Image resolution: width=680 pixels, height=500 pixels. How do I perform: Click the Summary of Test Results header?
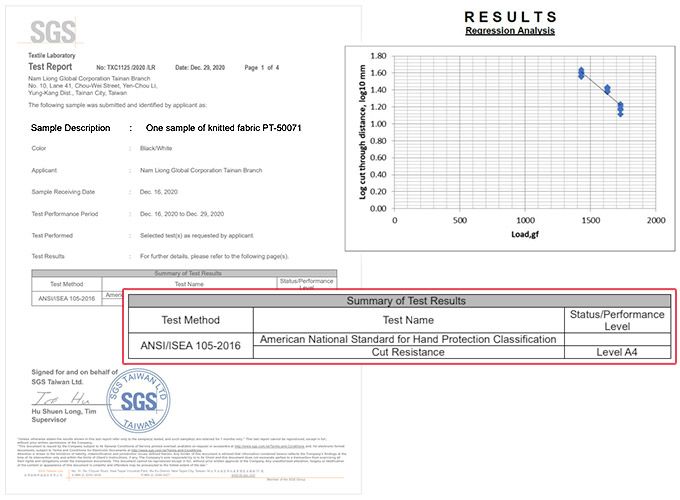399,301
